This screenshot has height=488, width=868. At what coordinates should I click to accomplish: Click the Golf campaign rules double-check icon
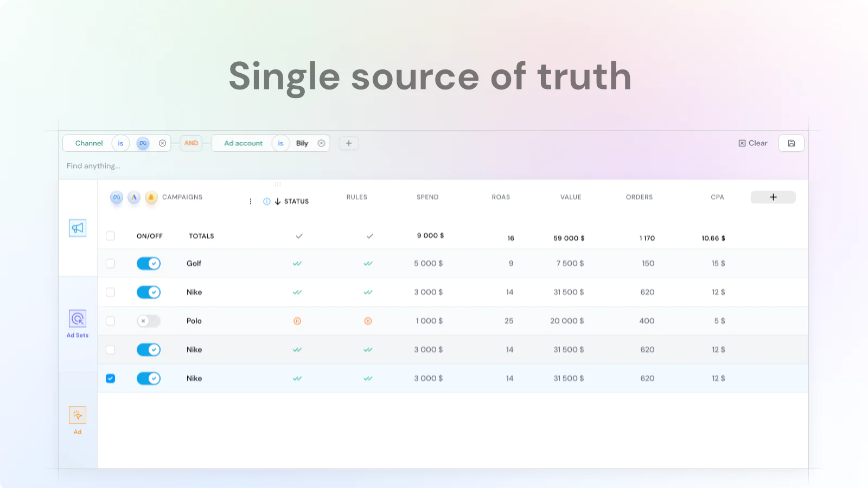pyautogui.click(x=368, y=264)
